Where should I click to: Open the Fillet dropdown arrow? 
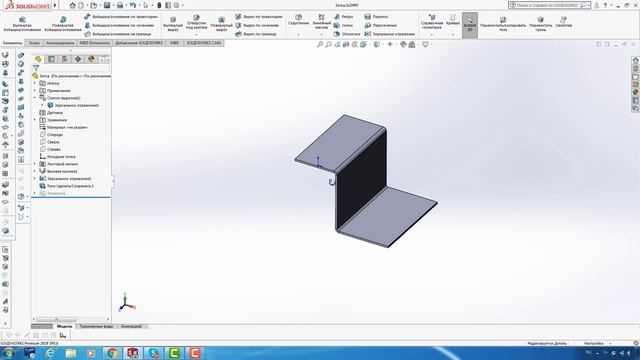[x=298, y=35]
